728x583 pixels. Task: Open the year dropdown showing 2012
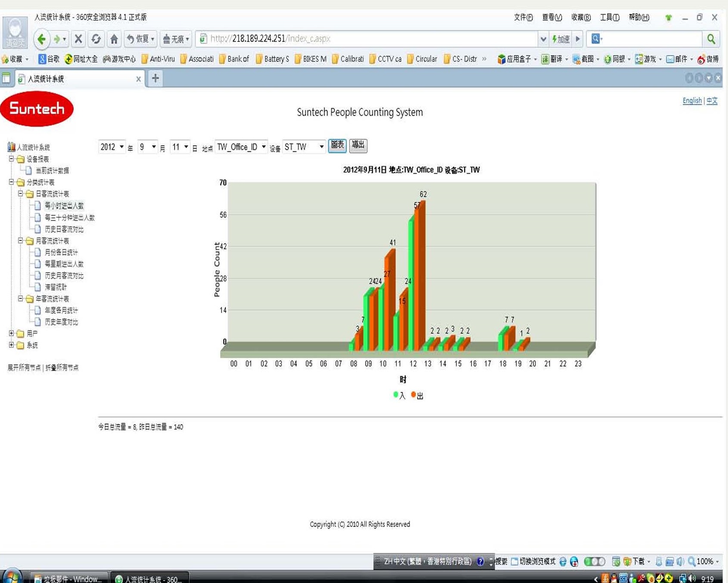[x=112, y=147]
